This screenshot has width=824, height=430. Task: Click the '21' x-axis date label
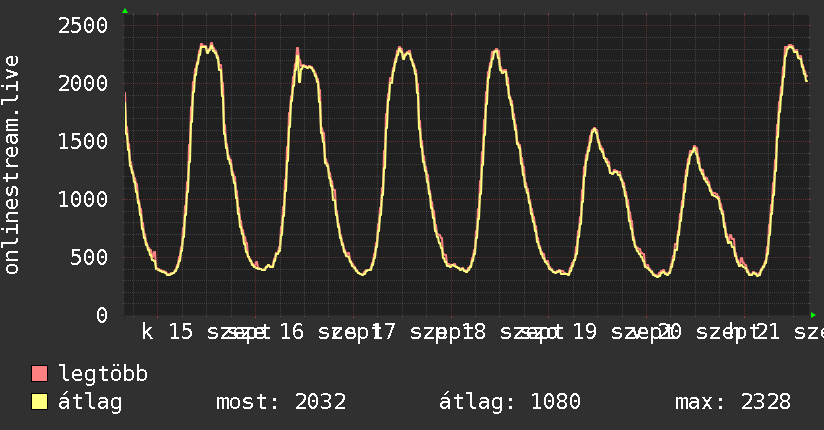tap(767, 332)
